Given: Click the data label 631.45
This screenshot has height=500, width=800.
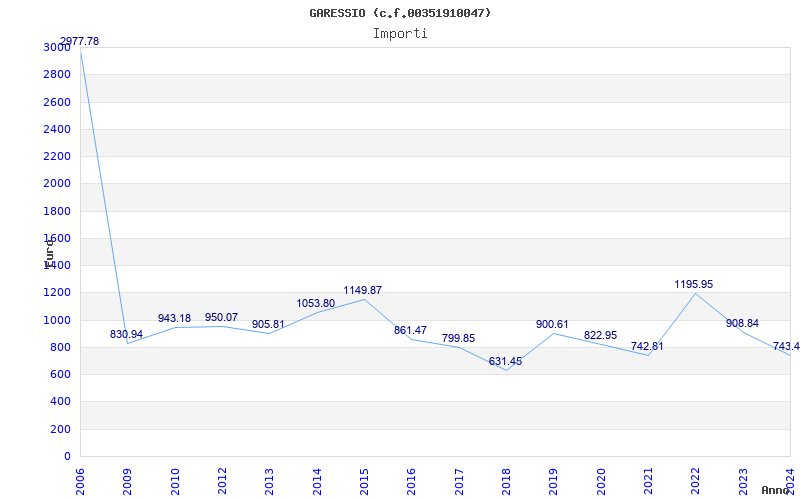Looking at the screenshot, I should (505, 362).
